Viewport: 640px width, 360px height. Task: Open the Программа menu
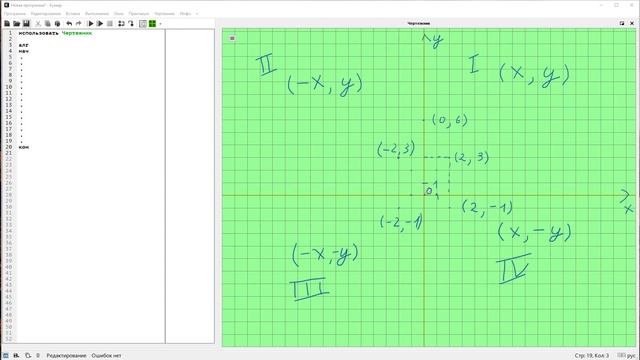(15, 13)
